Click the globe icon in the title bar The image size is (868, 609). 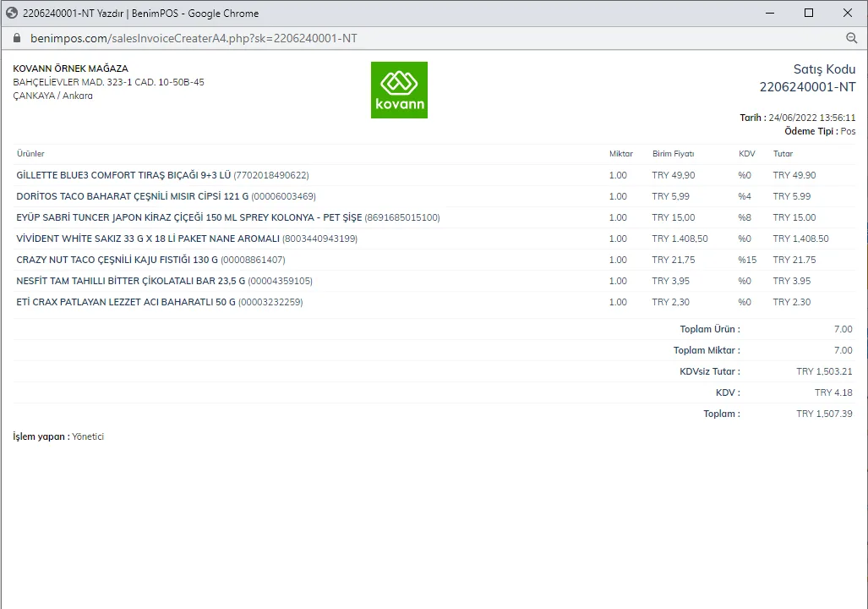(12, 13)
